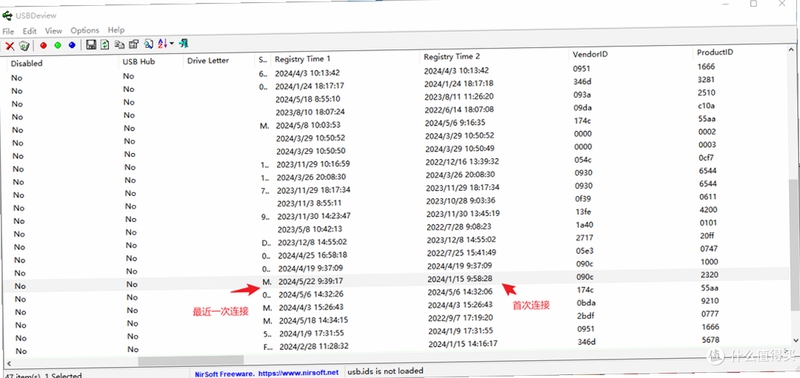Select the cell 2023/11/29 10:16:59
The width and height of the screenshot is (800, 378).
click(x=313, y=164)
